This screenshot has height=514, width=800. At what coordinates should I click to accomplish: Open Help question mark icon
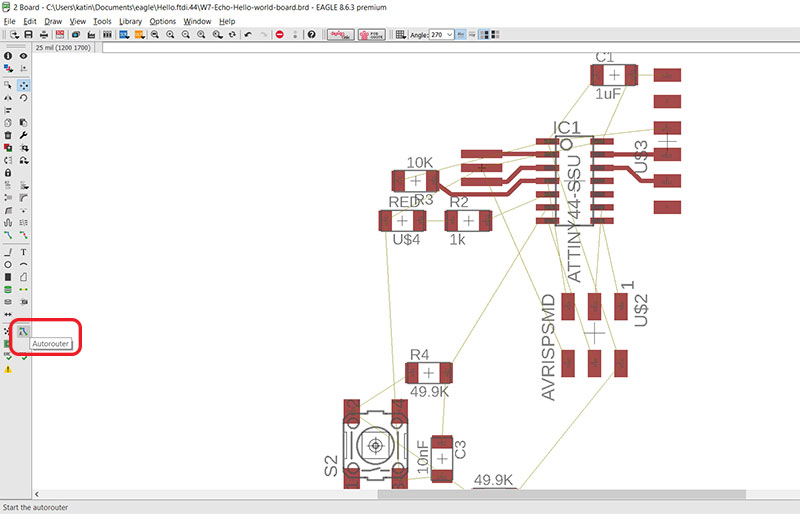click(311, 35)
